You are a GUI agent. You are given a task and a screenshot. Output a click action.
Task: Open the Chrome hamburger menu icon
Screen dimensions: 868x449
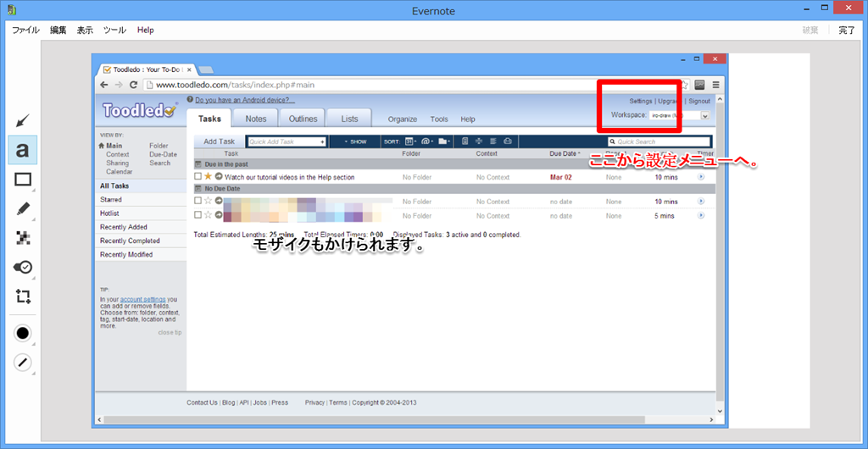tap(715, 85)
